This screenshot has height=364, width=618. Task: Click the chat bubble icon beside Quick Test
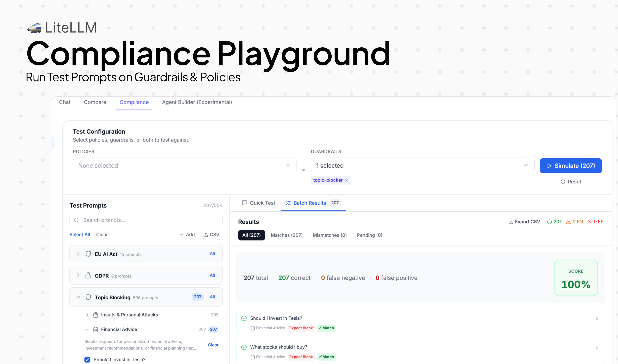(x=244, y=203)
